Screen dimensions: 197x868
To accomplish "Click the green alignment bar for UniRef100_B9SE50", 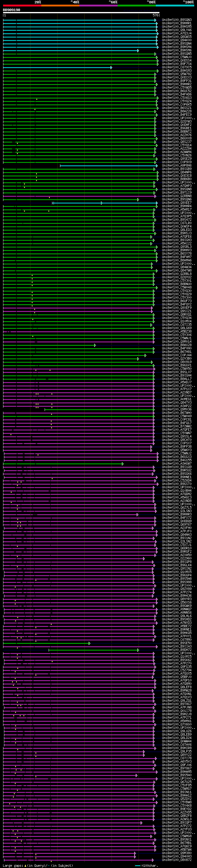I will tap(46, 643).
